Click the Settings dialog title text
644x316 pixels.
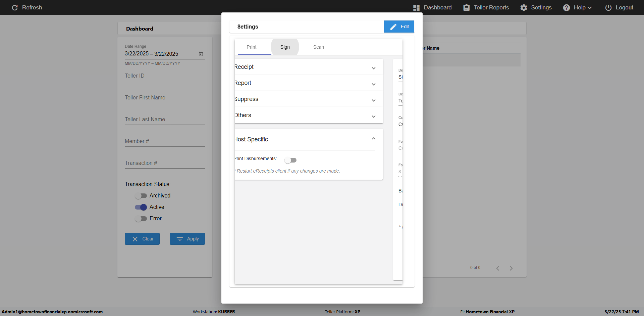click(x=248, y=27)
